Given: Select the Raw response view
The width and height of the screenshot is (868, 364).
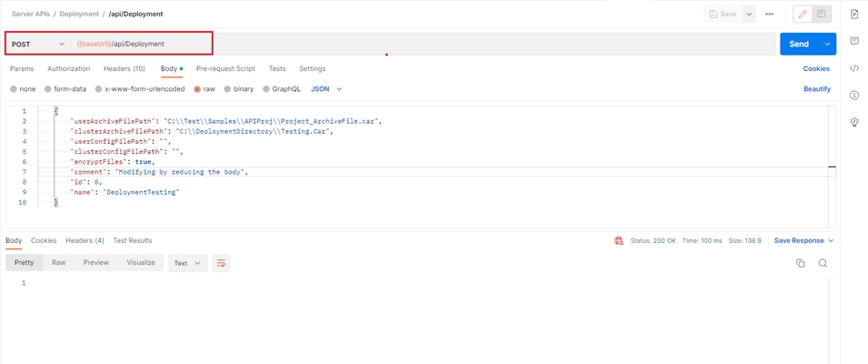Looking at the screenshot, I should [59, 263].
